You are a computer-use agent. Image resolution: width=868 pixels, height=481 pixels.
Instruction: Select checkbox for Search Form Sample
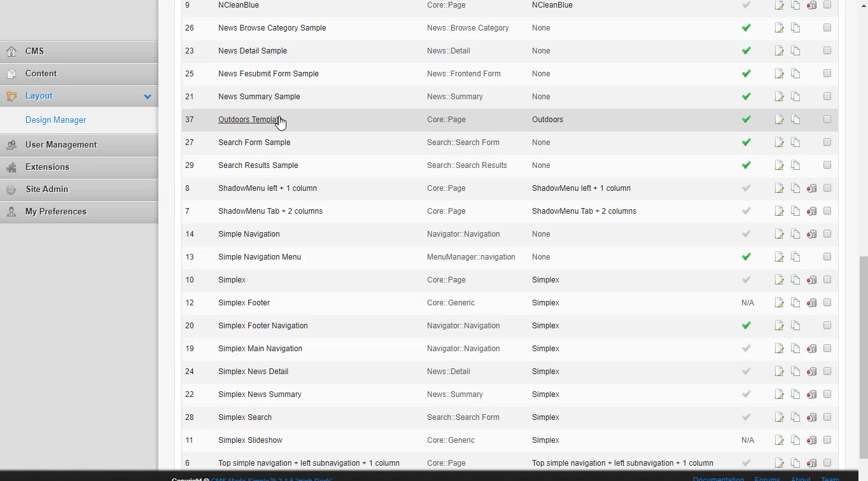click(x=827, y=142)
